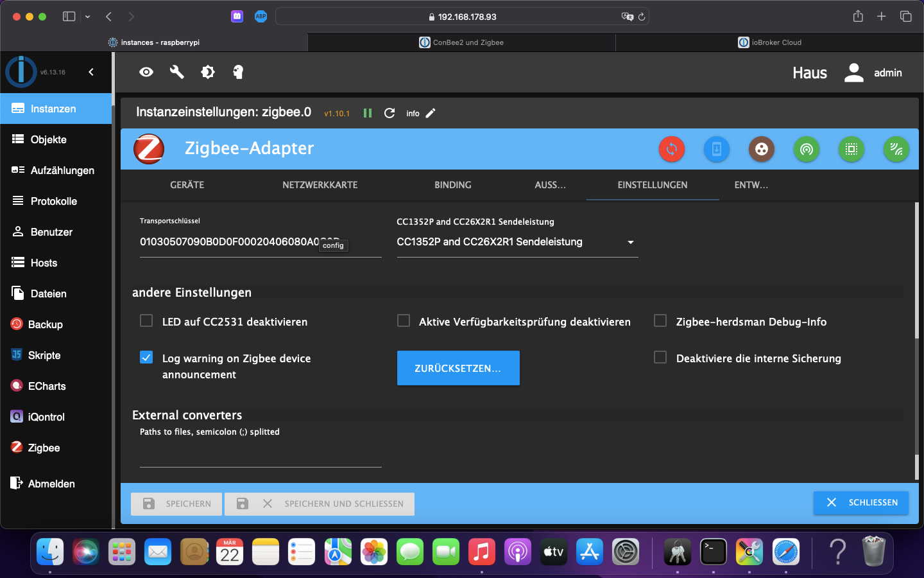This screenshot has width=924, height=578.
Task: Open Backup in the sidebar
Action: 56,324
